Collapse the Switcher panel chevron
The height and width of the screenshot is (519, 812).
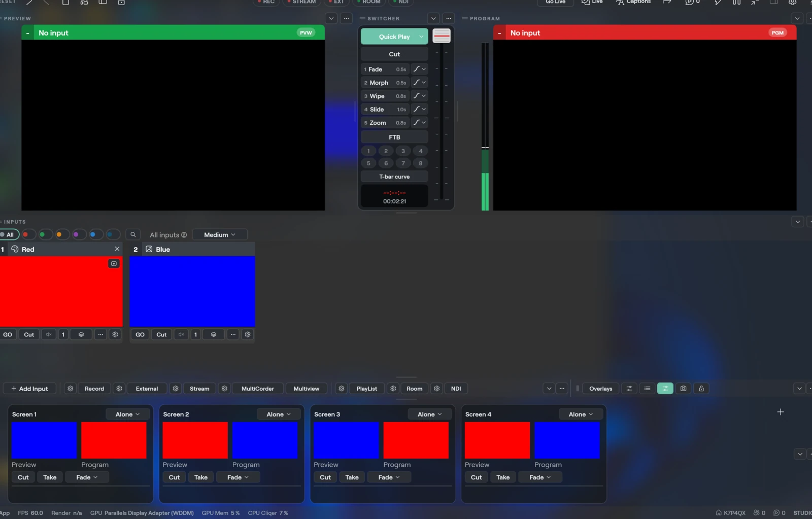pos(433,18)
